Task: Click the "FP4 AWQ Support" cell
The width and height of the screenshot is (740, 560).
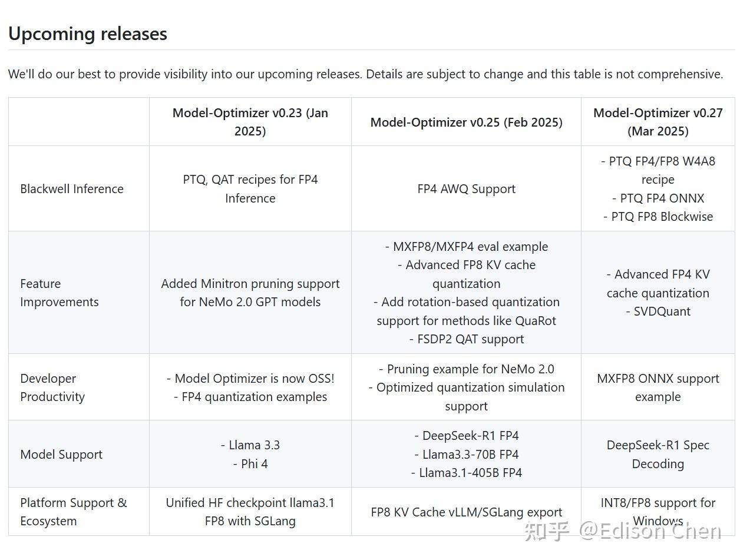Action: point(466,189)
